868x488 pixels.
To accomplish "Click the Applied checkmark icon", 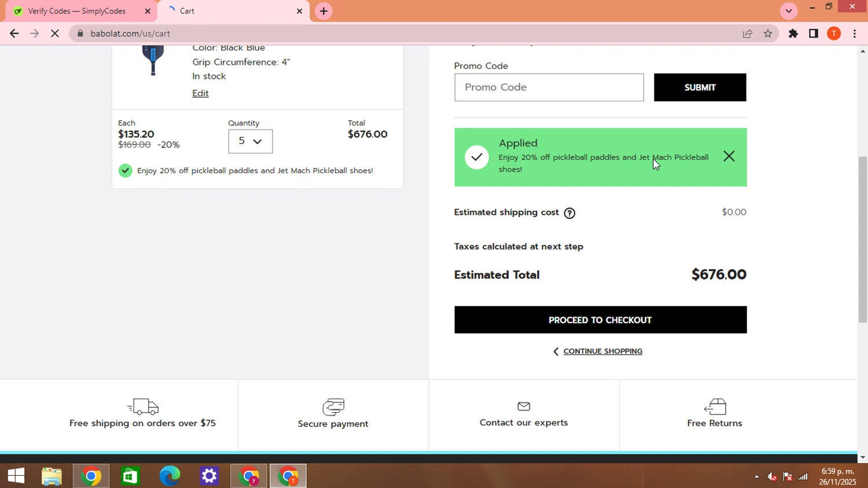I will click(x=477, y=157).
